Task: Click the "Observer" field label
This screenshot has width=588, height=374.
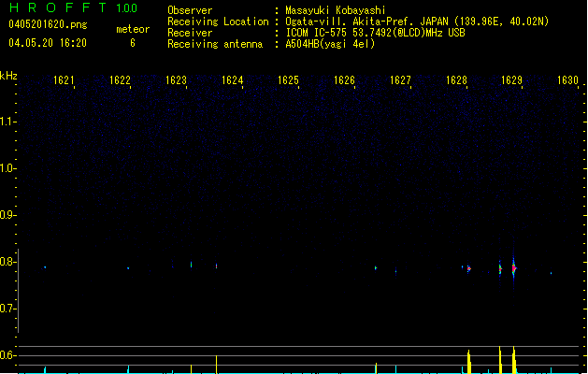Action: (x=190, y=10)
